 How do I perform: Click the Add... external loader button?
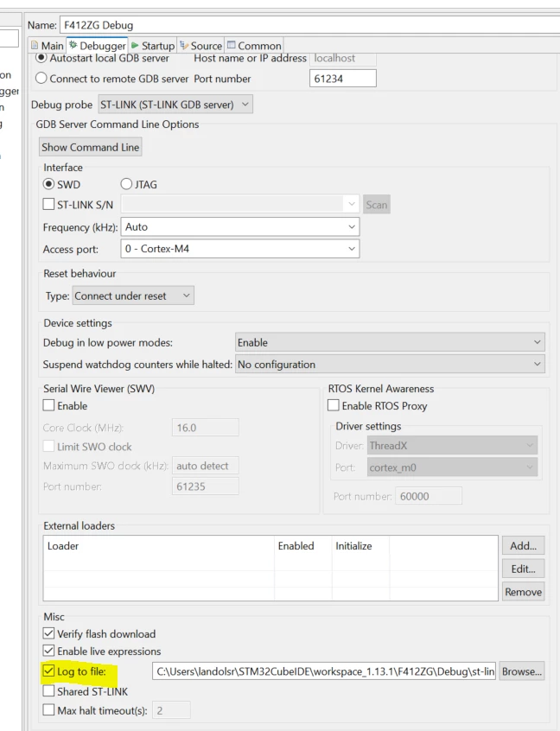tap(523, 545)
